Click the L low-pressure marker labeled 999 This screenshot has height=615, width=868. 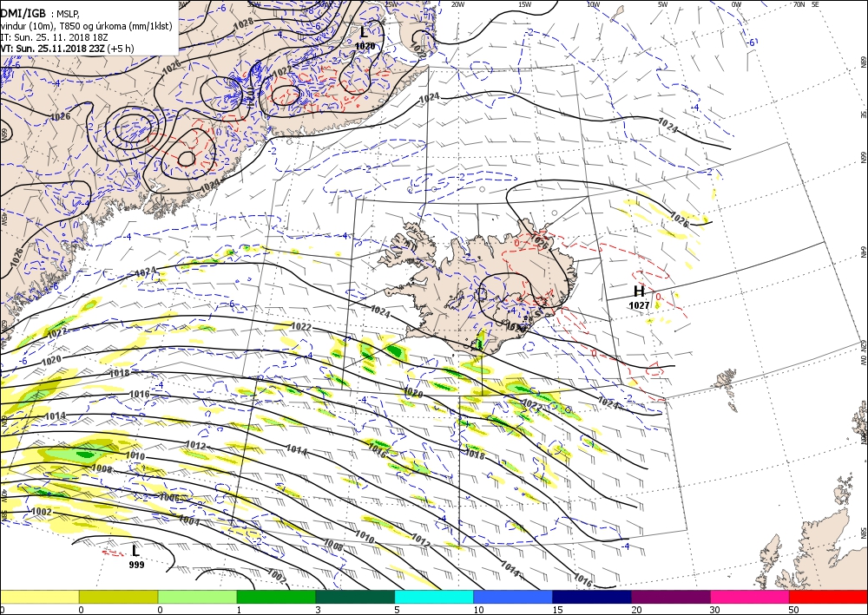point(135,551)
